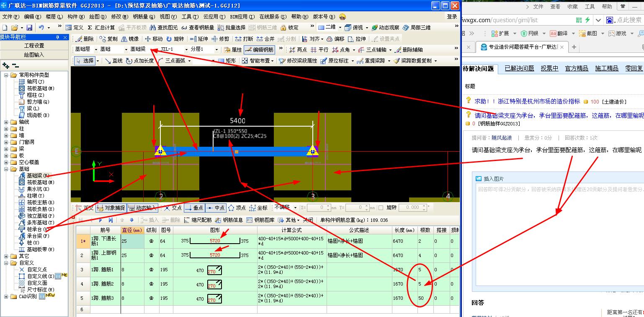Click diameter cell of row 1 下通长筋
Screen dimensions: 644x317
[x=132, y=241]
